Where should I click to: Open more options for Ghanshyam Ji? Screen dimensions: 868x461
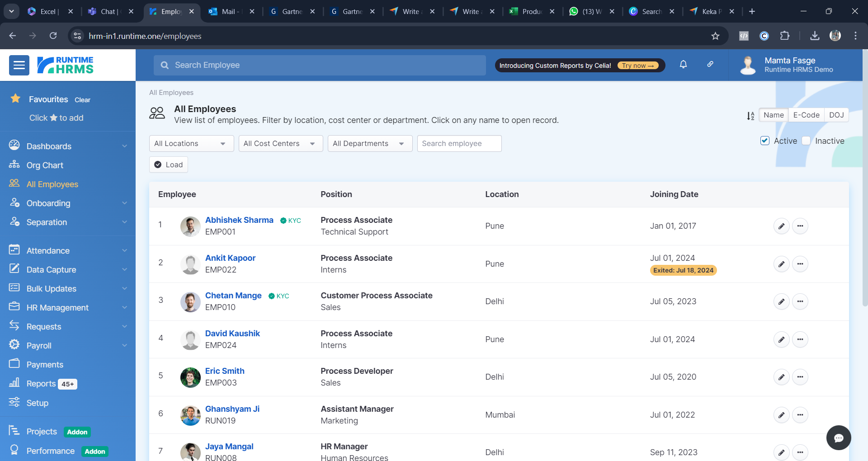click(x=800, y=415)
